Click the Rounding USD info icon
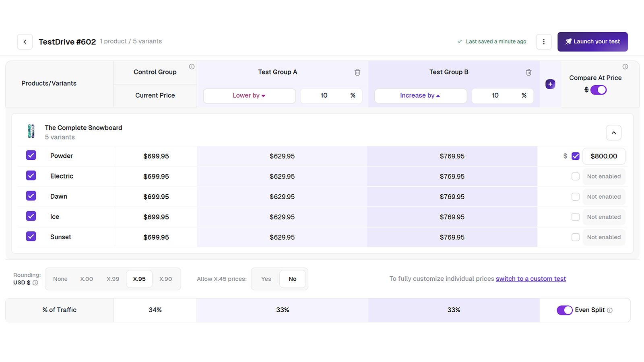Image resolution: width=644 pixels, height=362 pixels. [x=35, y=283]
